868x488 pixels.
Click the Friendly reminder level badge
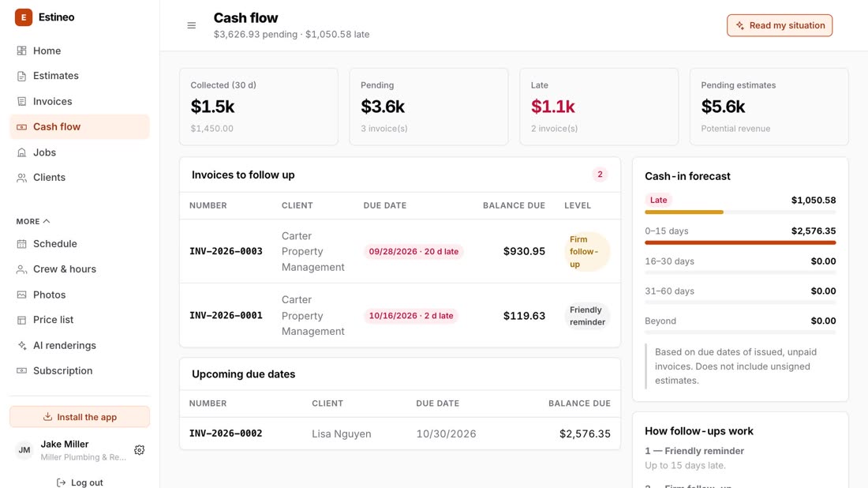pos(587,316)
